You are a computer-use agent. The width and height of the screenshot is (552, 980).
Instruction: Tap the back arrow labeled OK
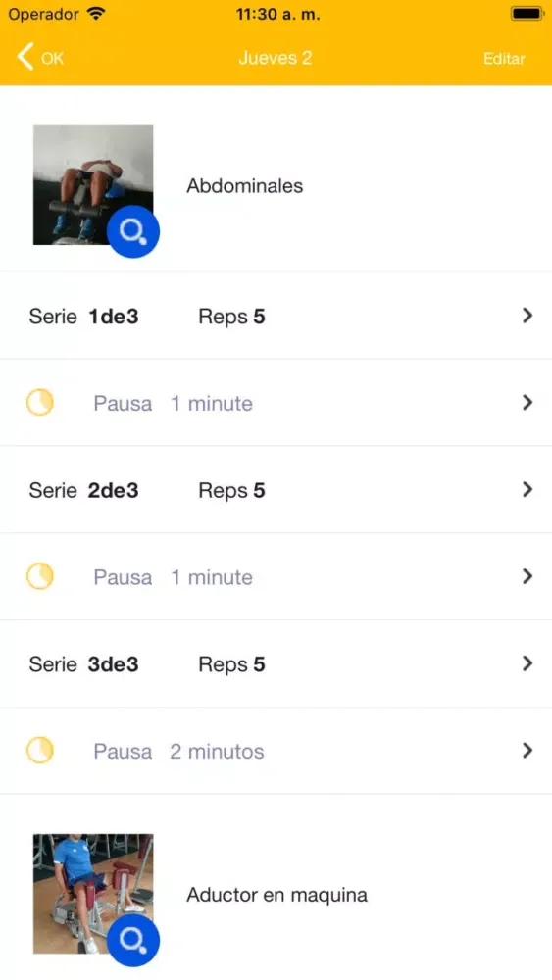pos(40,58)
